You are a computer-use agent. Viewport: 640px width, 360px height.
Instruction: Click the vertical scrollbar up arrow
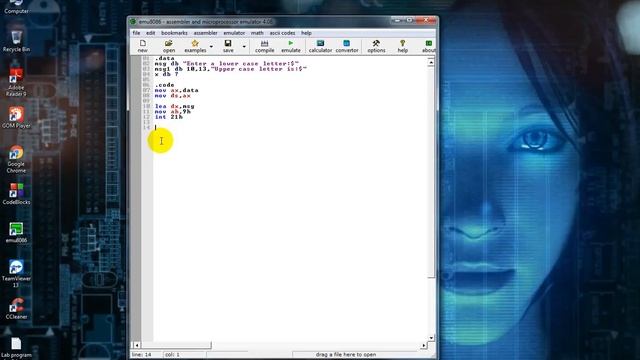431,62
